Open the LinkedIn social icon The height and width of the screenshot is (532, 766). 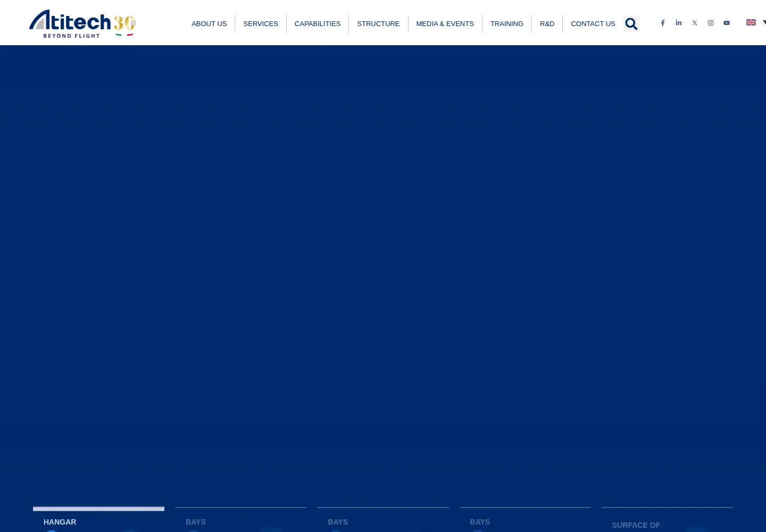tap(679, 23)
